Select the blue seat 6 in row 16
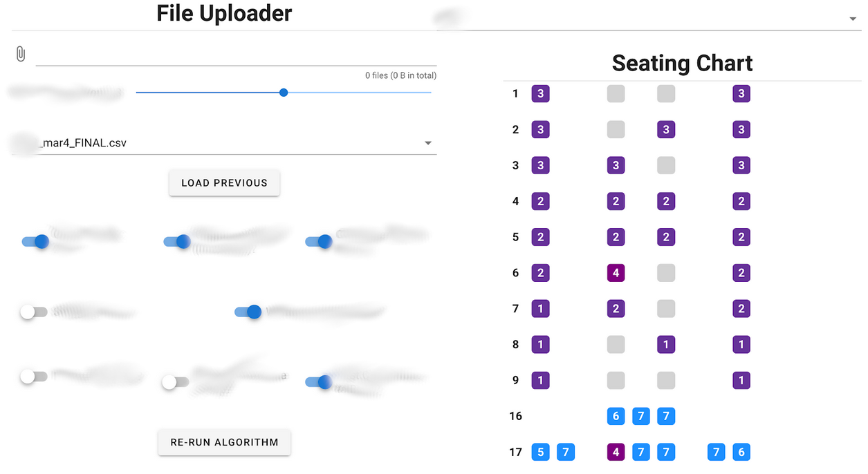 tap(616, 416)
